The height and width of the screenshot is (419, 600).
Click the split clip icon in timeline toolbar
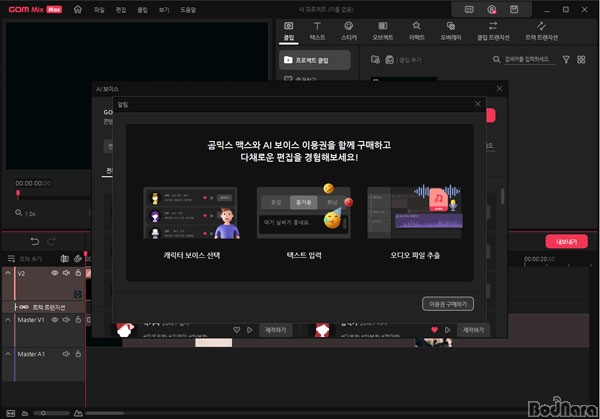click(x=64, y=259)
